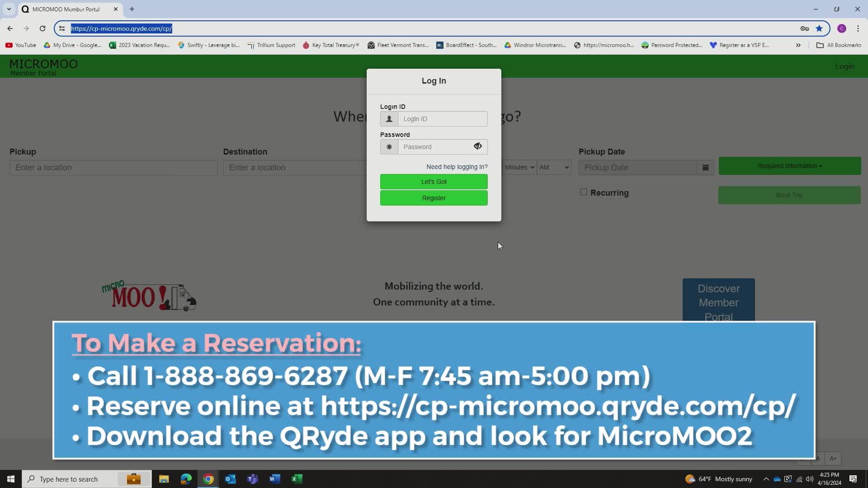This screenshot has height=488, width=868.
Task: Open the Swiftly - Leverage bookmark
Action: tap(209, 45)
